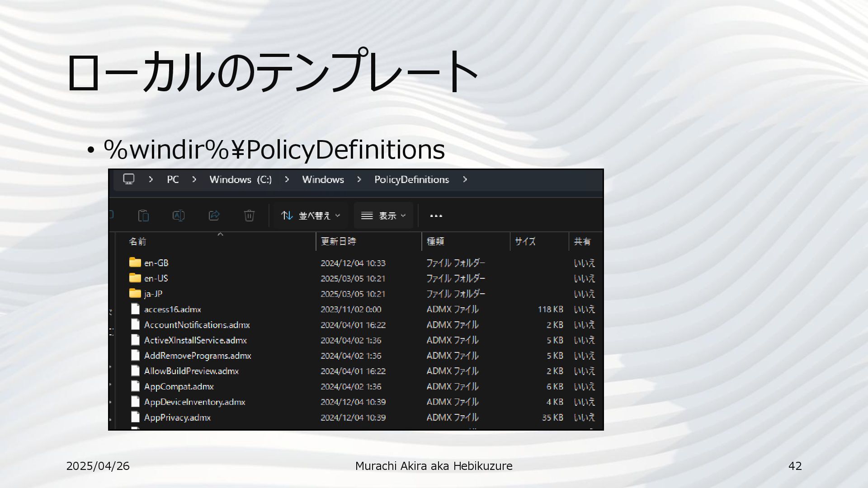
Task: Click the paste clipboard icon in toolbar
Action: point(143,216)
